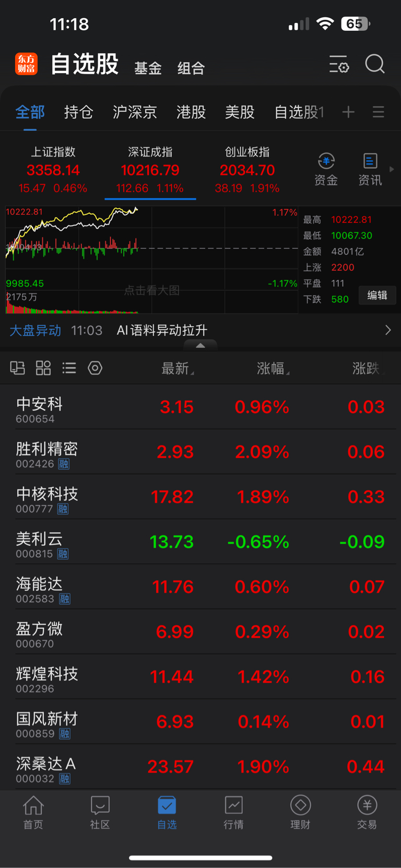Open 美利云 000815 stock row
Image resolution: width=401 pixels, height=868 pixels.
[x=200, y=542]
